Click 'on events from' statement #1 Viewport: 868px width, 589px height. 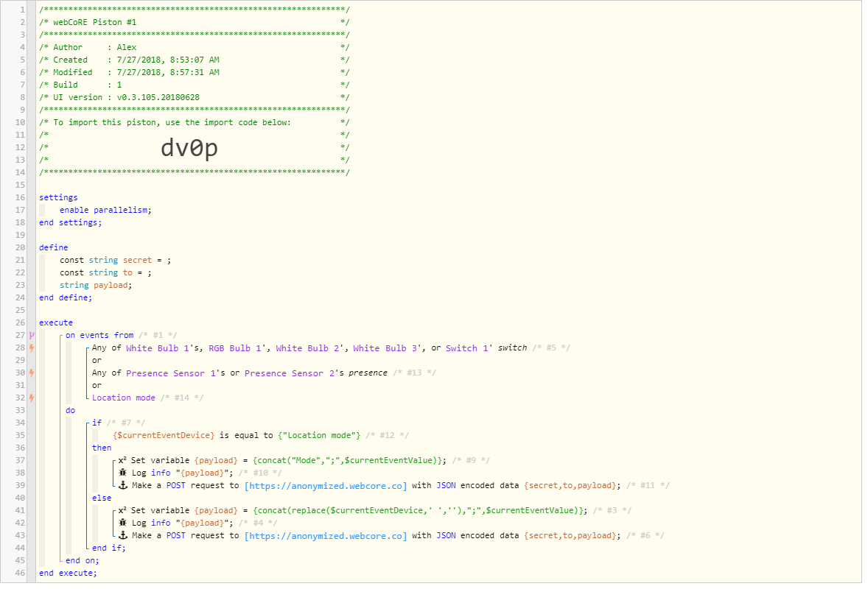pos(99,335)
